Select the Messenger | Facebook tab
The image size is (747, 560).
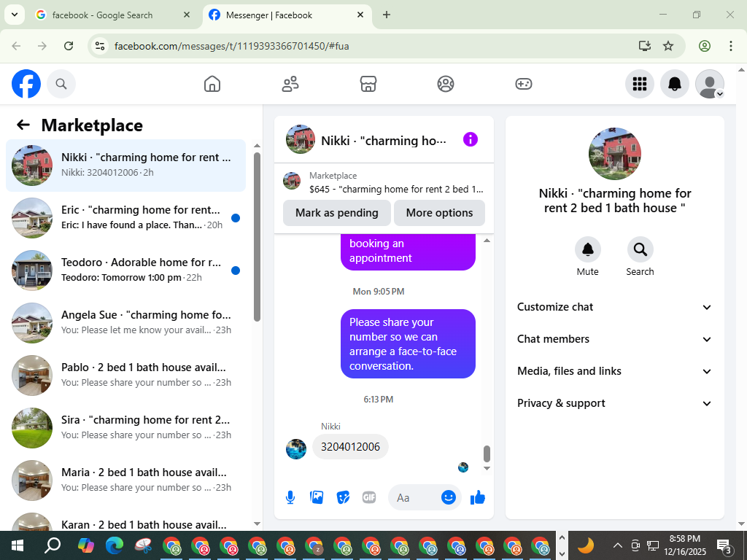[287, 15]
